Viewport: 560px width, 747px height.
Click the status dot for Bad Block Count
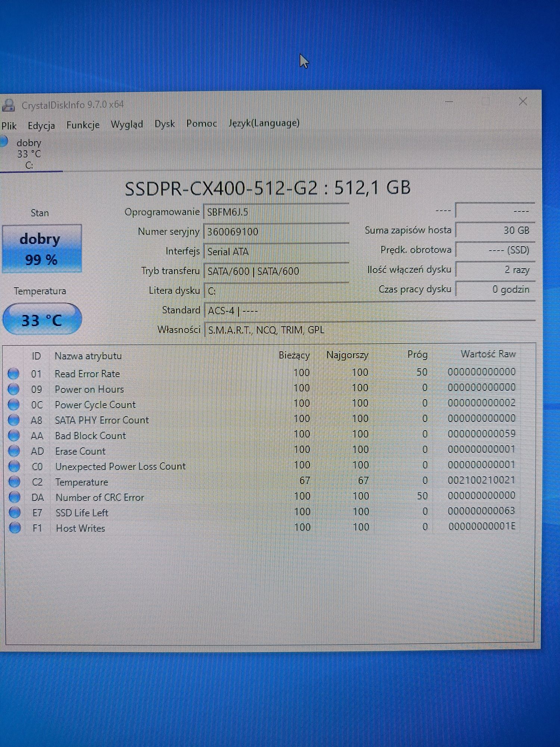pyautogui.click(x=14, y=436)
